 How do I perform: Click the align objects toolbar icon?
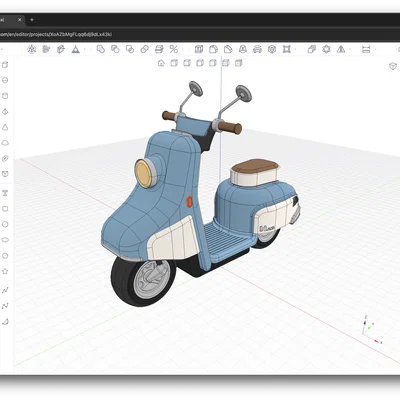pos(46,49)
